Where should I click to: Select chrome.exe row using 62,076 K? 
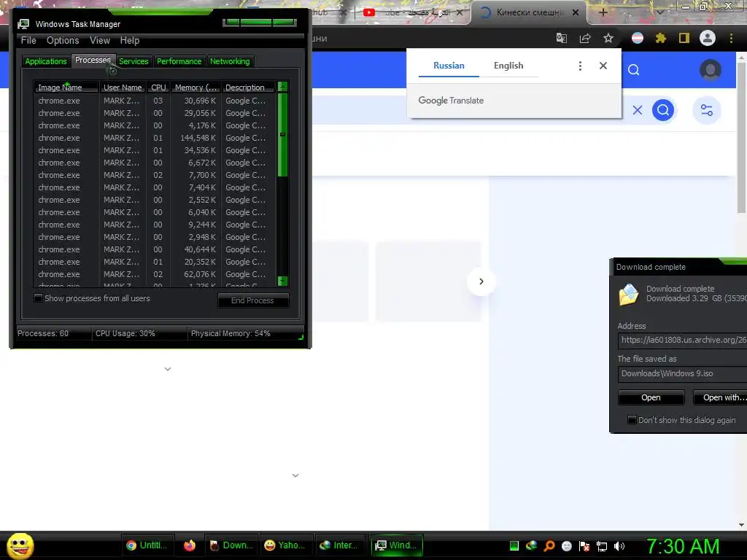[155, 274]
